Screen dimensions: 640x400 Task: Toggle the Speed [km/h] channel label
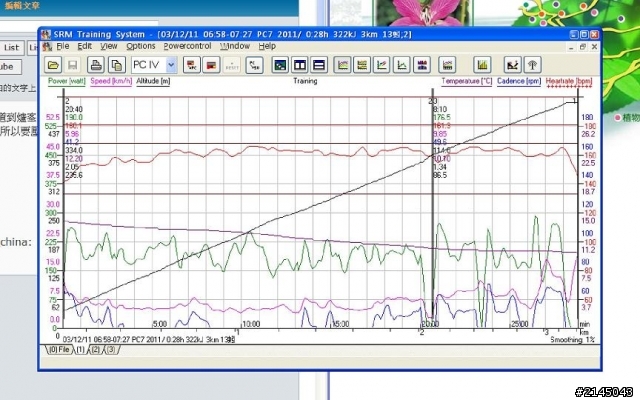pos(112,80)
